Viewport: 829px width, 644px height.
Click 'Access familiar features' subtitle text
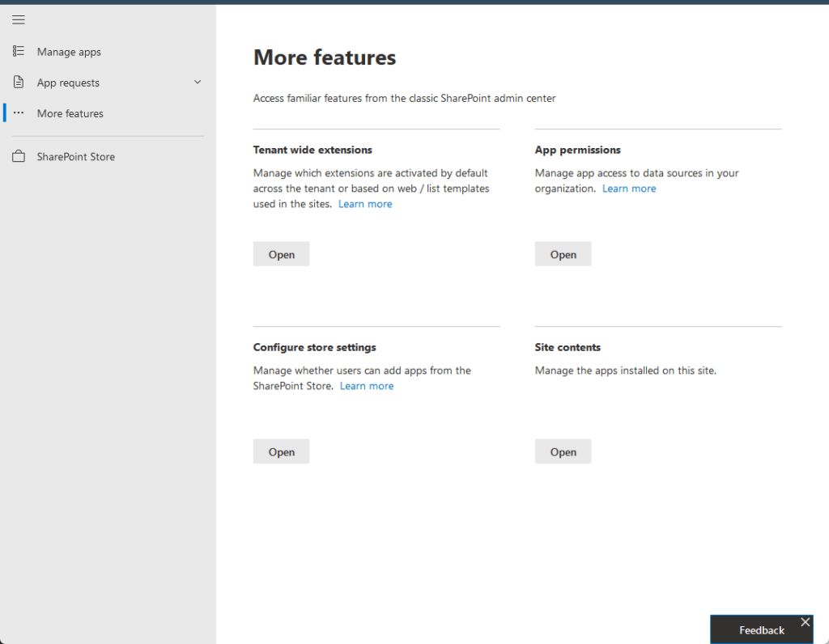pyautogui.click(x=405, y=98)
